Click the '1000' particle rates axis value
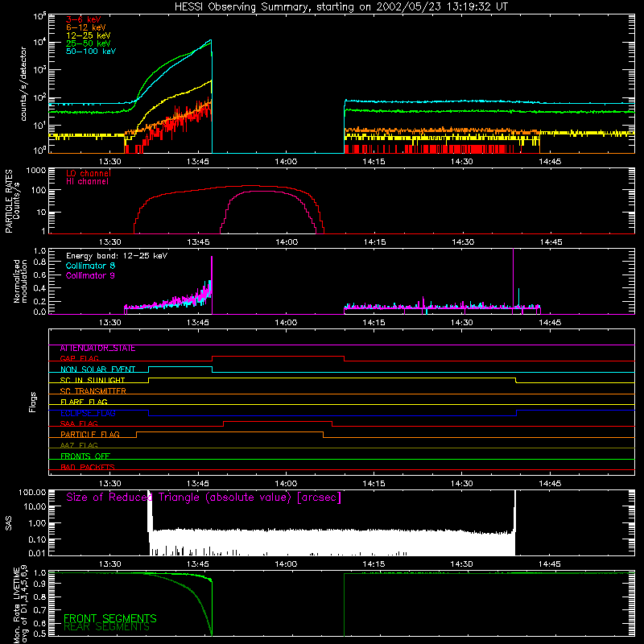The width and height of the screenshot is (644, 644). [36, 171]
